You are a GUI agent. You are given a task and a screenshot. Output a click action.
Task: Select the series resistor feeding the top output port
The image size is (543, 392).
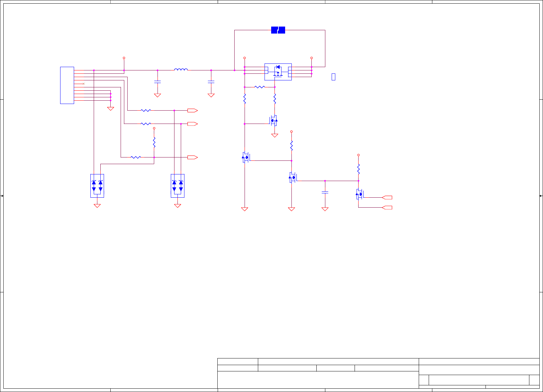pos(146,110)
